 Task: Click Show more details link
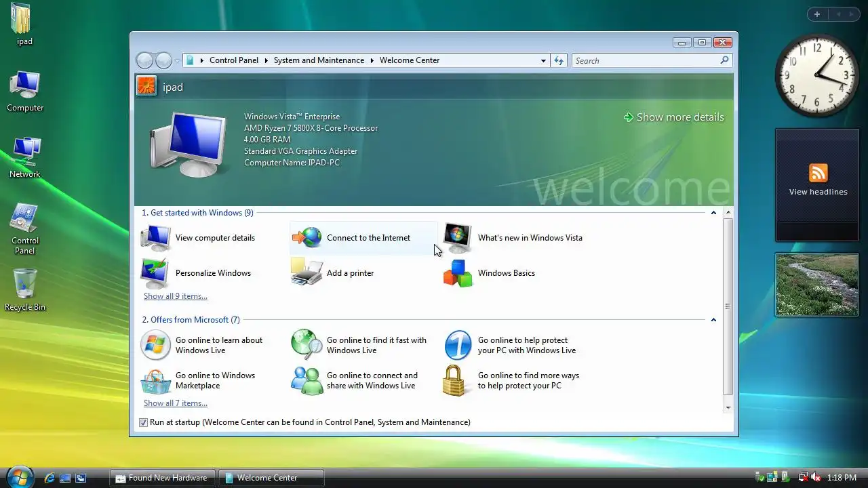pos(673,117)
